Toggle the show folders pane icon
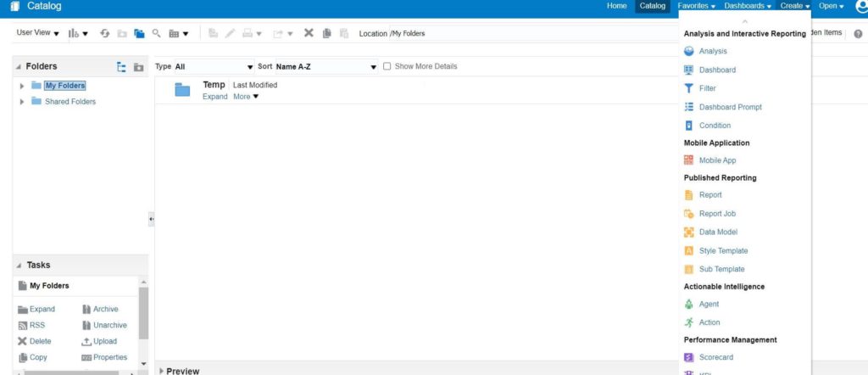 [x=140, y=34]
